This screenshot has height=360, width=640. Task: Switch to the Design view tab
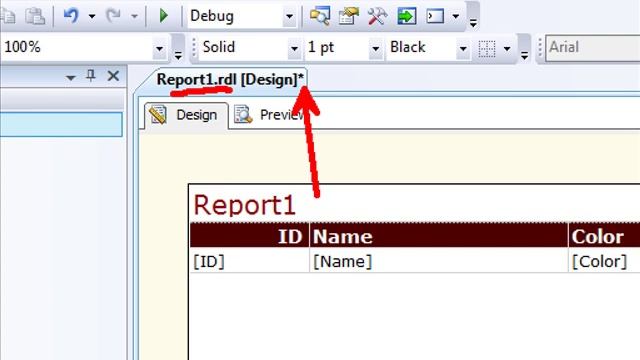186,115
